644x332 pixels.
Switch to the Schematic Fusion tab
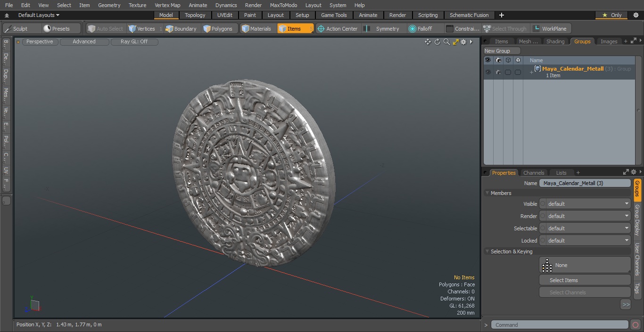pyautogui.click(x=469, y=15)
